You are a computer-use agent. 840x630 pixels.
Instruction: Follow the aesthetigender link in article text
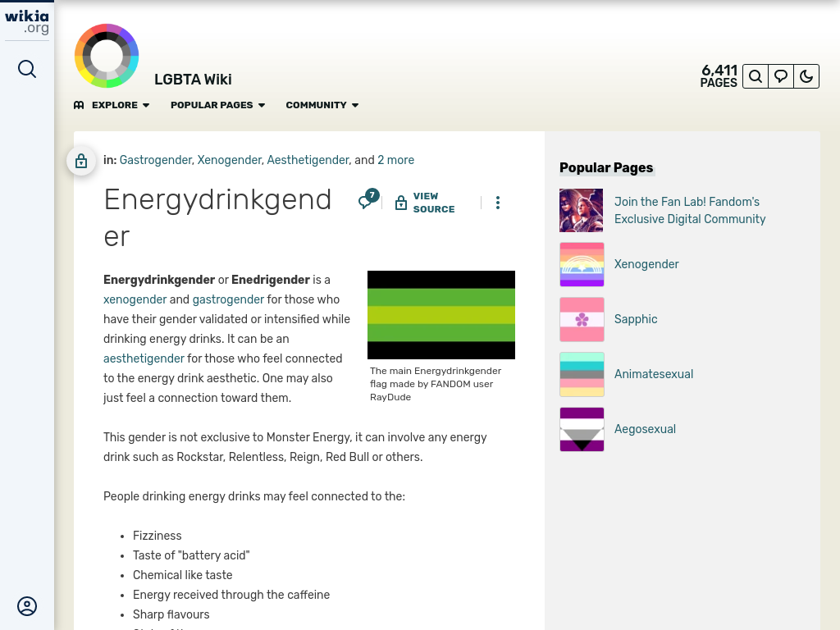pyautogui.click(x=144, y=358)
